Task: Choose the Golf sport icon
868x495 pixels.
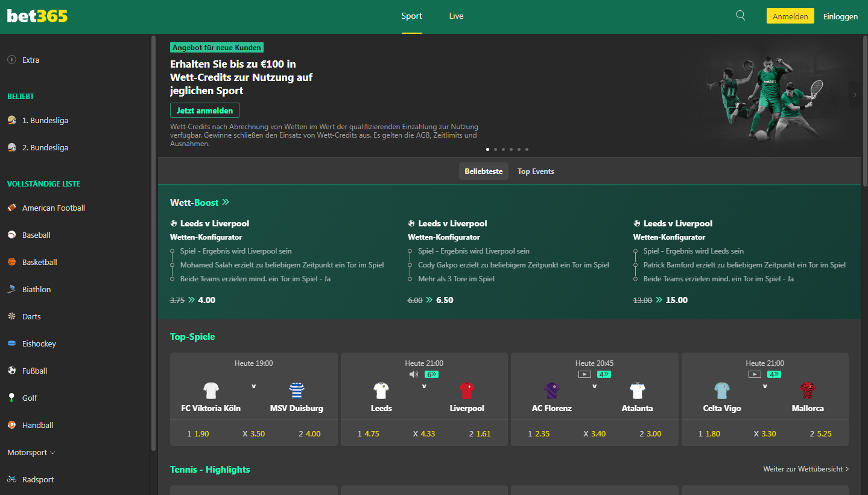Action: 12,398
